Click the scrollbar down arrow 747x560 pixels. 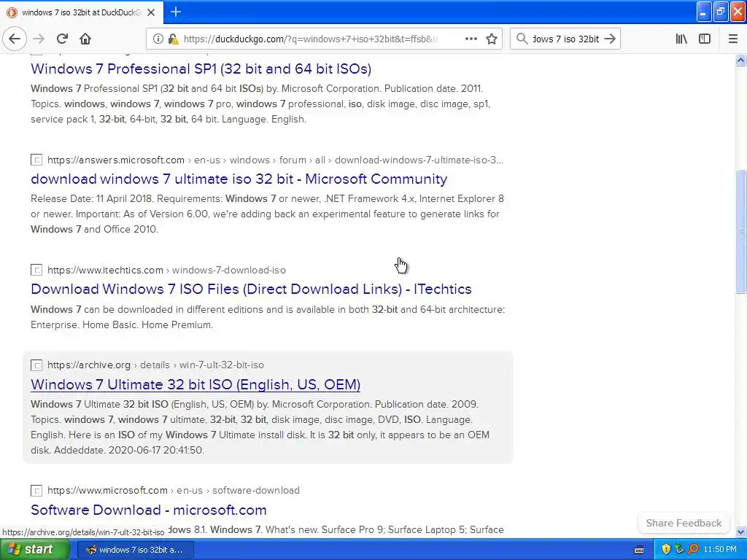coord(740,532)
